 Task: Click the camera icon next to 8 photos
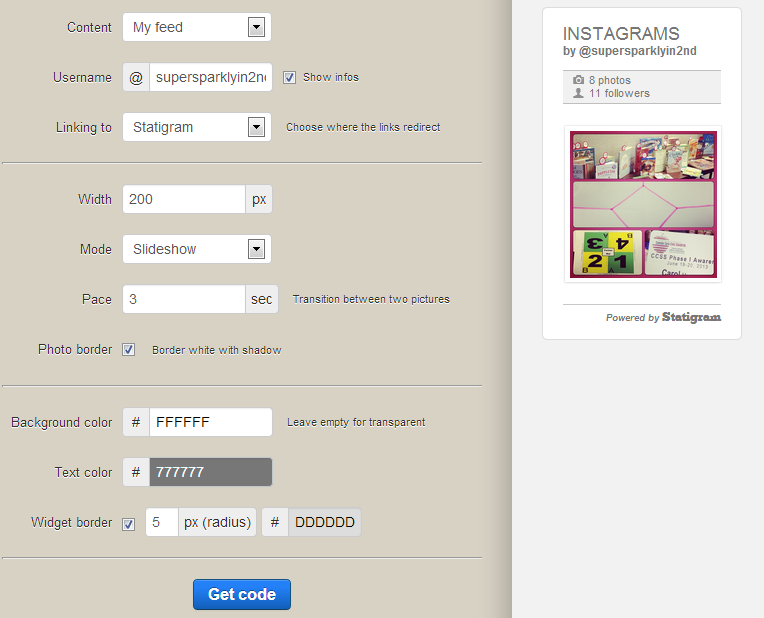578,80
